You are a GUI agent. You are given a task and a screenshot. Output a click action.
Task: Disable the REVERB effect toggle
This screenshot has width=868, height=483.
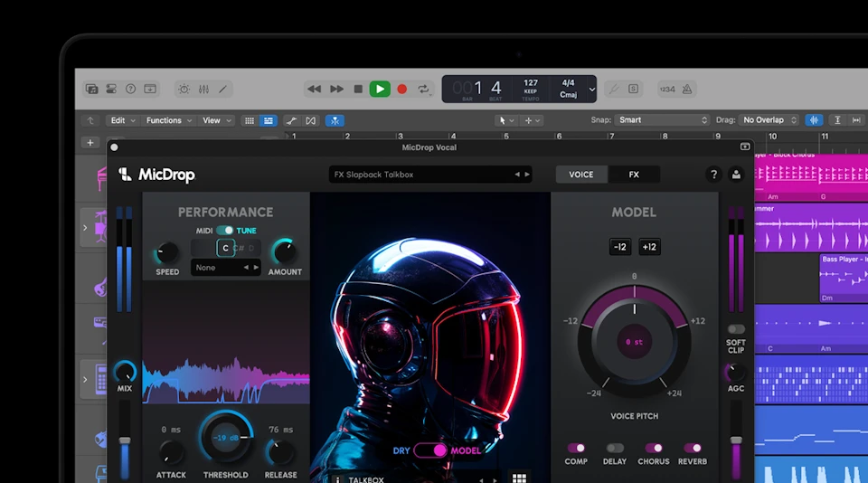[x=693, y=448]
